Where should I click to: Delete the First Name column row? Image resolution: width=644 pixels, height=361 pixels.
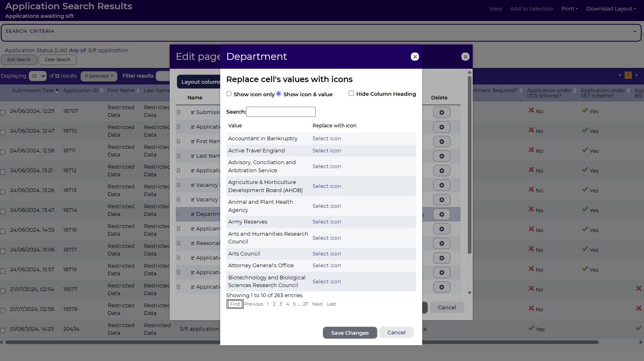[x=442, y=141]
